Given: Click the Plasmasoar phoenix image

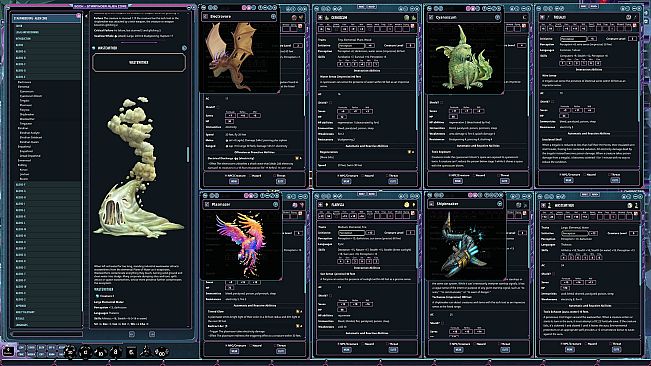Looking at the screenshot, I should tap(241, 244).
